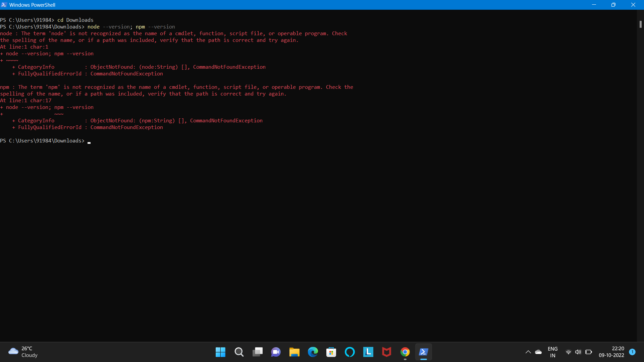This screenshot has height=362, width=644.
Task: Click '(node:String) [], CommandNotFoundException' text
Action: click(x=202, y=67)
